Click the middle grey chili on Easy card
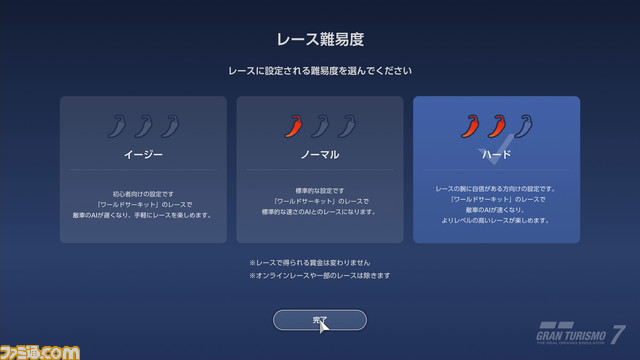 (x=143, y=126)
